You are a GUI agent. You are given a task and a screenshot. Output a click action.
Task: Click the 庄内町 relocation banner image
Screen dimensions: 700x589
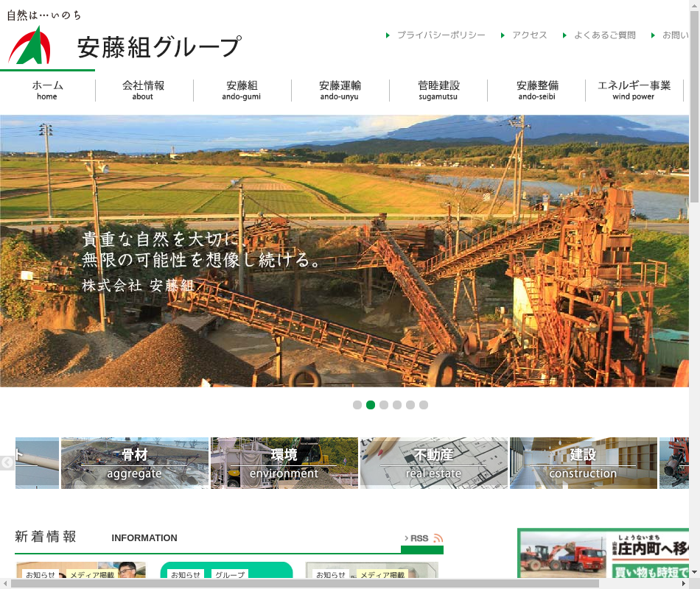pos(603,554)
